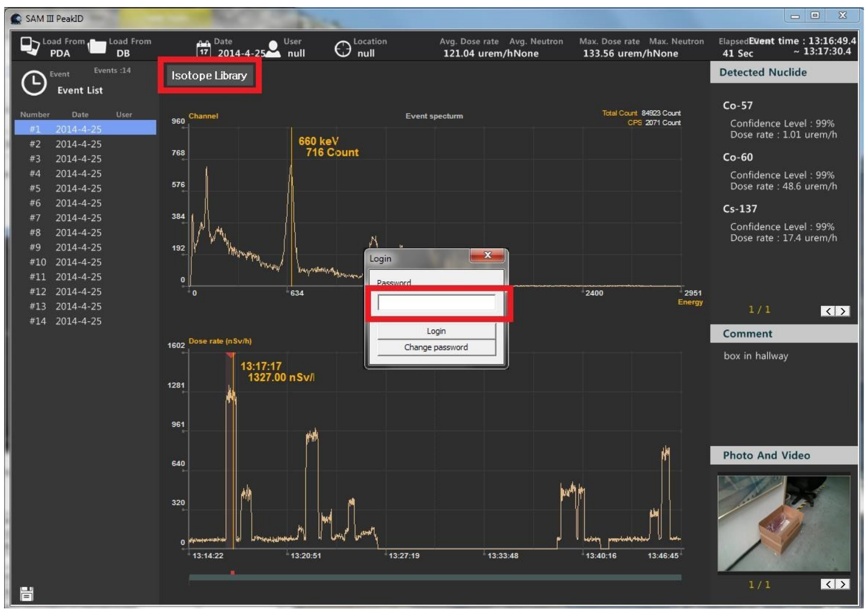Click the 13:17:17 dose rate marker line
Image resolution: width=868 pixels, height=615 pixels.
click(x=233, y=451)
